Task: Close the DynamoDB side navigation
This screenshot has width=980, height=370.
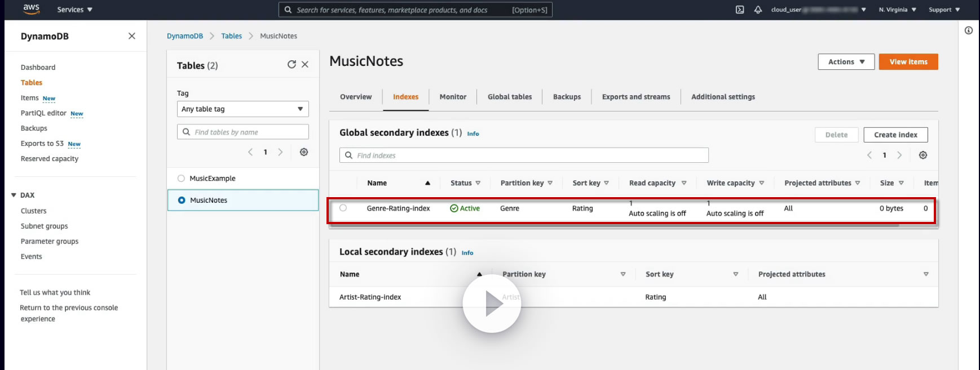Action: [132, 36]
